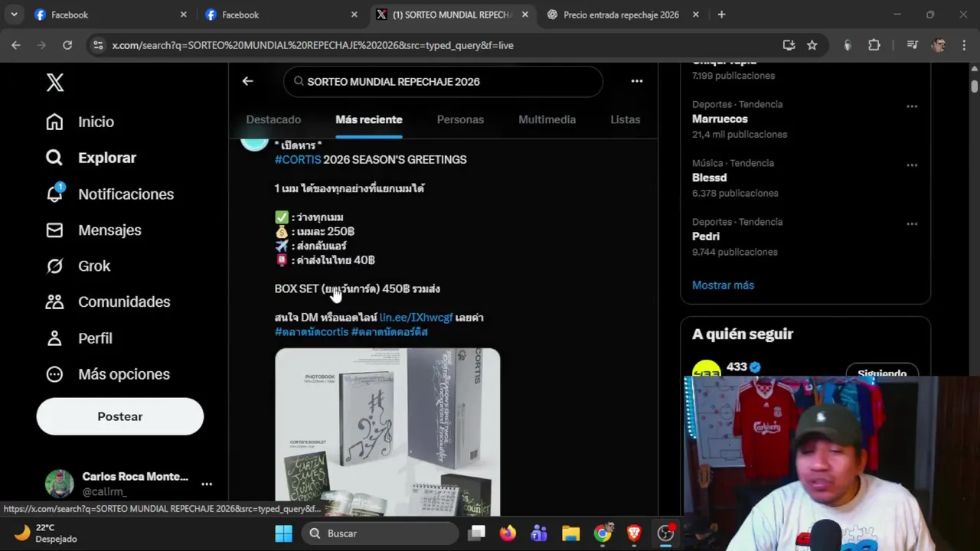Open search options three-dot menu

[636, 81]
